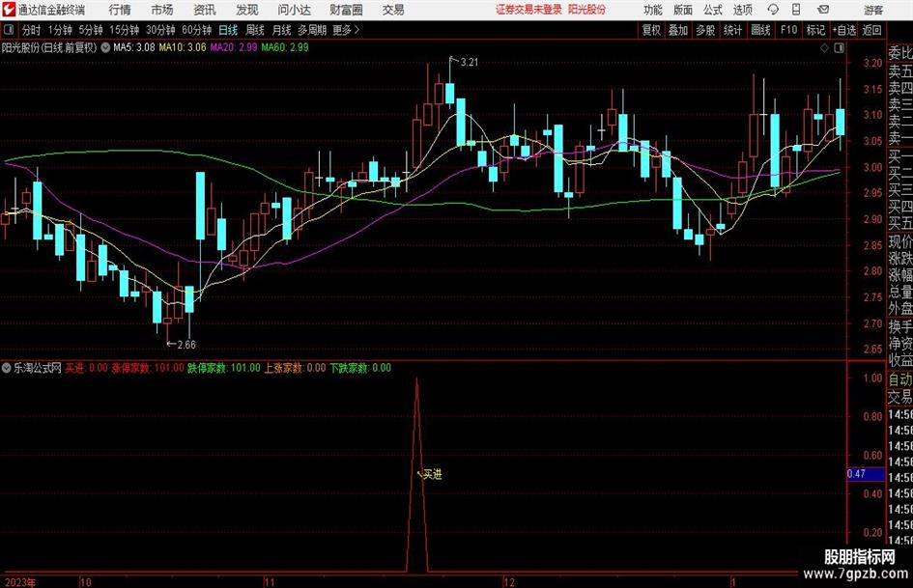Open the 版面 menu
Viewport: 913px width, 588px height.
pos(683,10)
